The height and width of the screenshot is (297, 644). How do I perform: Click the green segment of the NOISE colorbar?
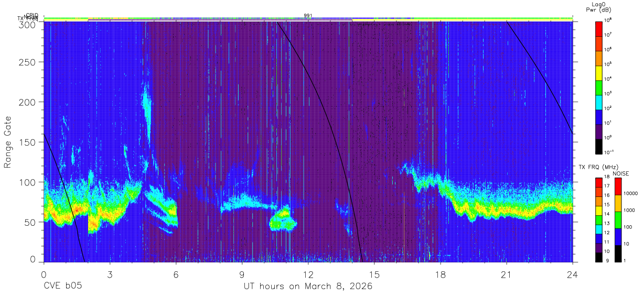point(619,220)
